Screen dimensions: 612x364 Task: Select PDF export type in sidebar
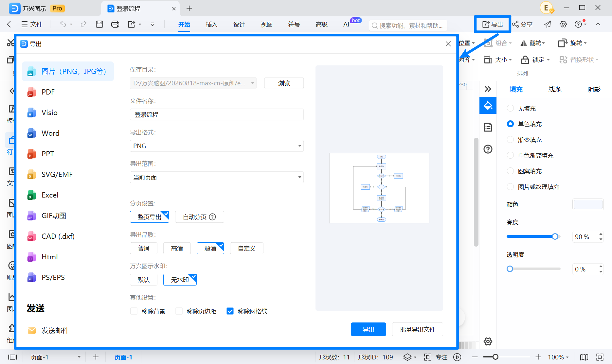point(68,92)
